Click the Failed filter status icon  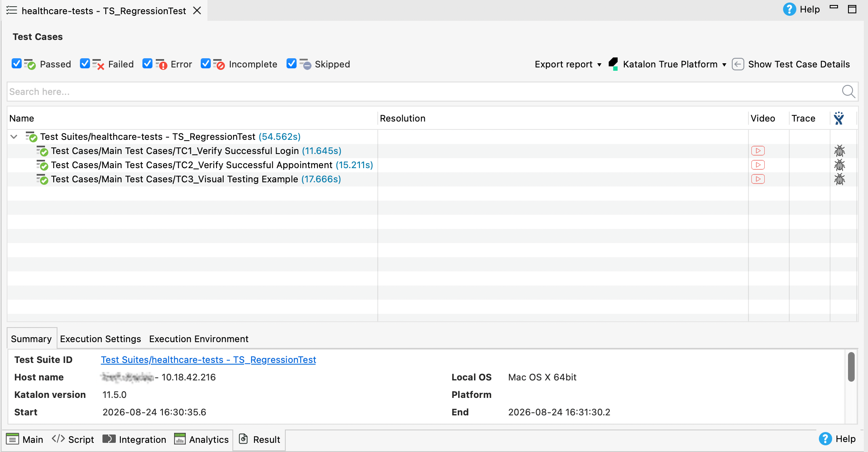(x=98, y=64)
